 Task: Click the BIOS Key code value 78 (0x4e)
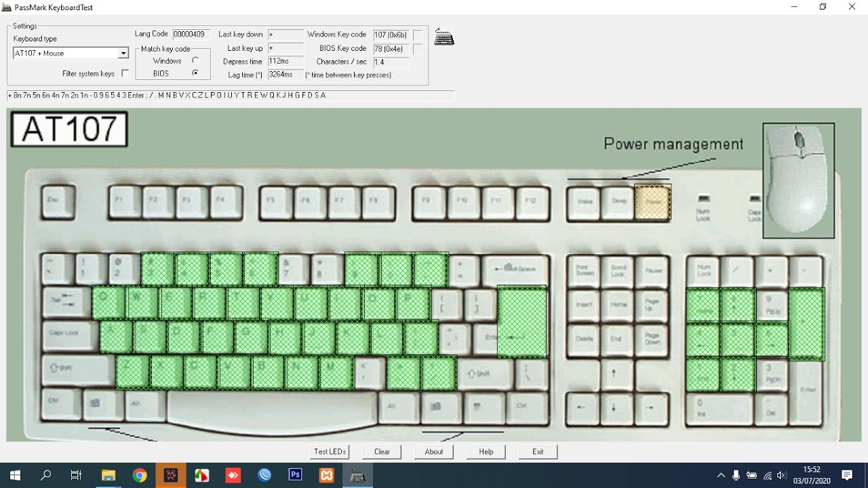(x=391, y=48)
